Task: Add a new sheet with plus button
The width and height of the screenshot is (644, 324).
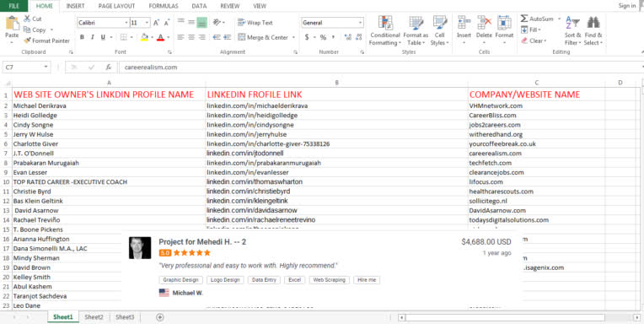Action: pyautogui.click(x=160, y=317)
